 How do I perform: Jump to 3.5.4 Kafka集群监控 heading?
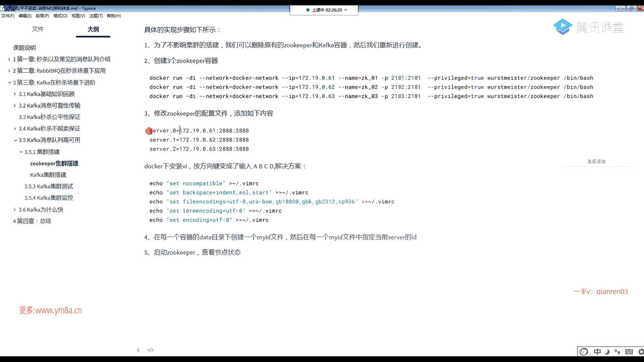click(x=49, y=198)
